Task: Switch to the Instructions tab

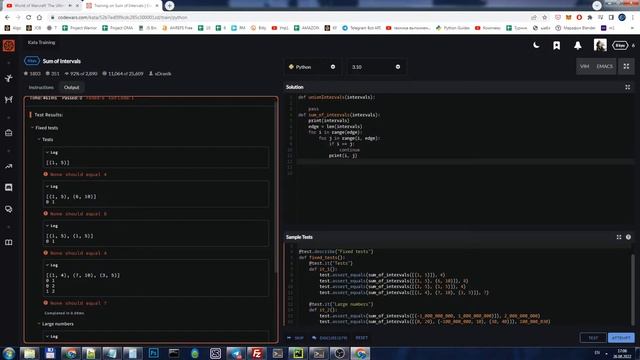Action: click(x=41, y=87)
